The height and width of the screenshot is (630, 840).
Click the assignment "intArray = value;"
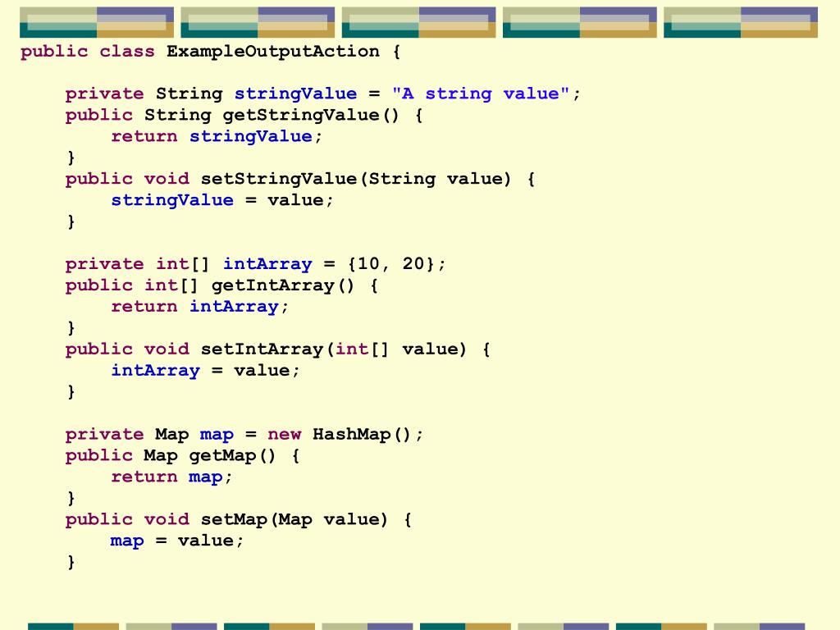205,371
